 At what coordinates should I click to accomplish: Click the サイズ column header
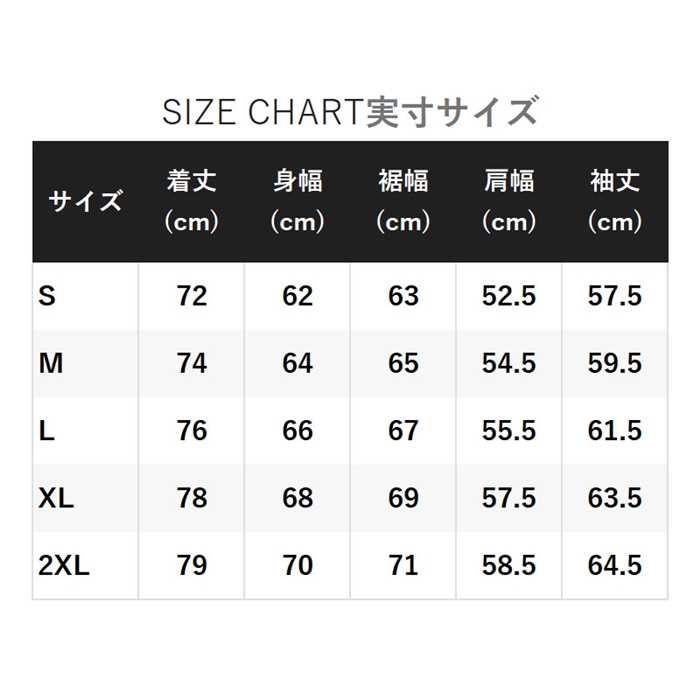pyautogui.click(x=85, y=201)
